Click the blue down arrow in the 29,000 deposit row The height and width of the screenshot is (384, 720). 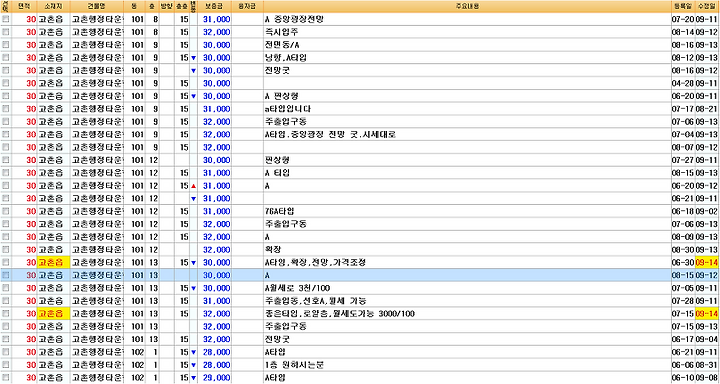[193, 378]
